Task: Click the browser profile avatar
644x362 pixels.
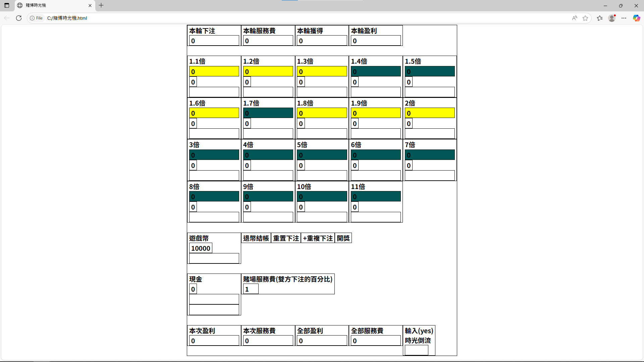Action: tap(612, 18)
